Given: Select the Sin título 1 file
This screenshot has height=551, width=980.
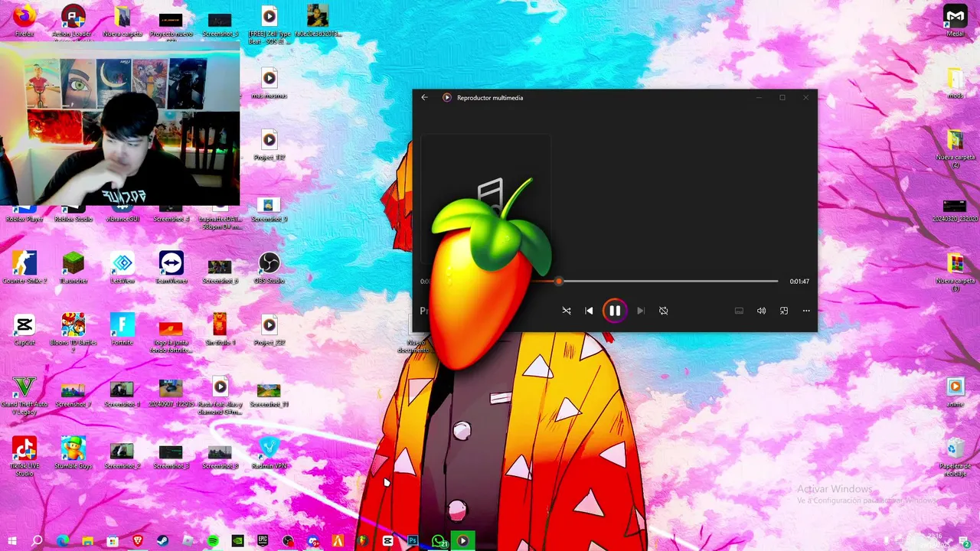Looking at the screenshot, I should point(220,330).
